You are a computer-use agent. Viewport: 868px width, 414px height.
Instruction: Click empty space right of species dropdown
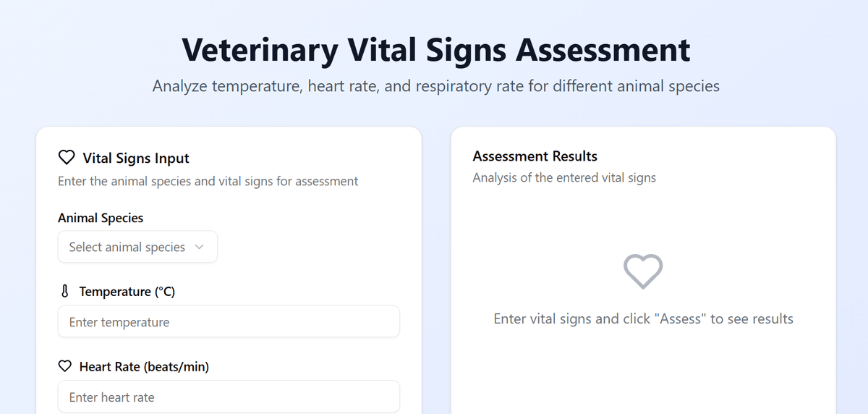pyautogui.click(x=311, y=248)
